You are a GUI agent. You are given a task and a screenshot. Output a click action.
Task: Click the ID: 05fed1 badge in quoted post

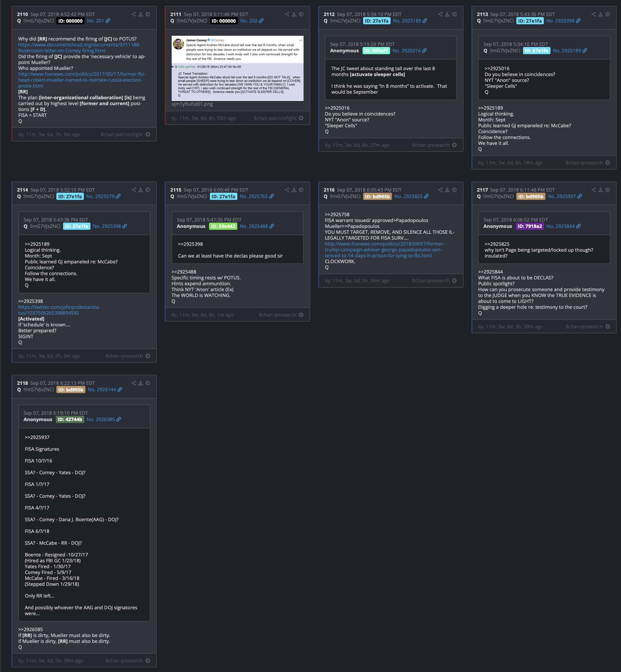(x=376, y=51)
